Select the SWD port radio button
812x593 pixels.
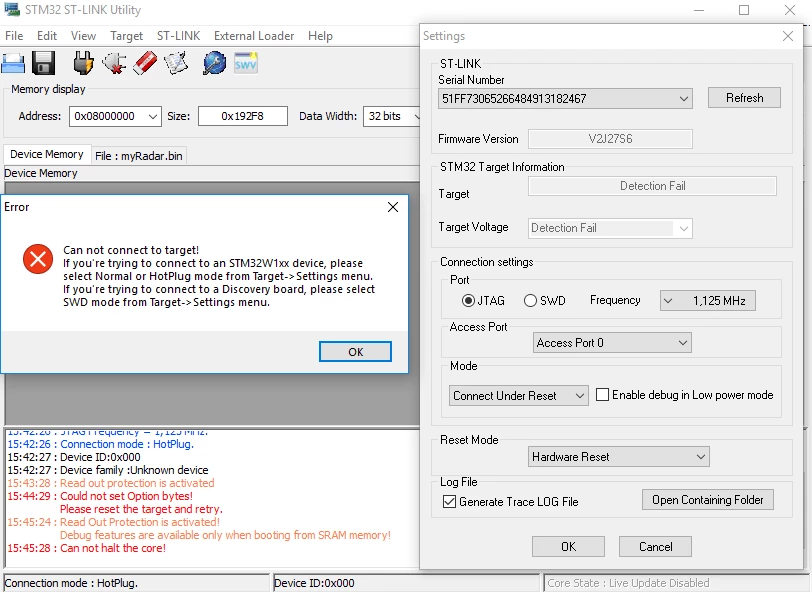530,301
